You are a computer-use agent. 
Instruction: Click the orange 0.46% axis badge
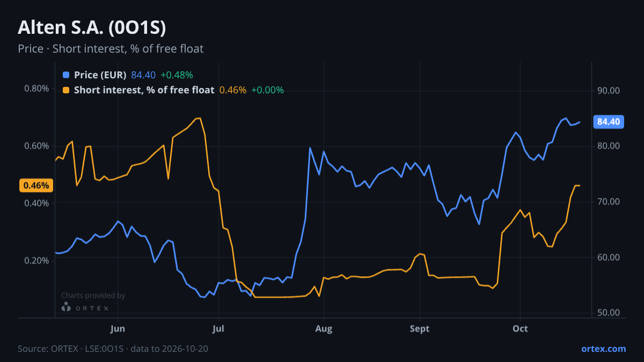[x=36, y=186]
